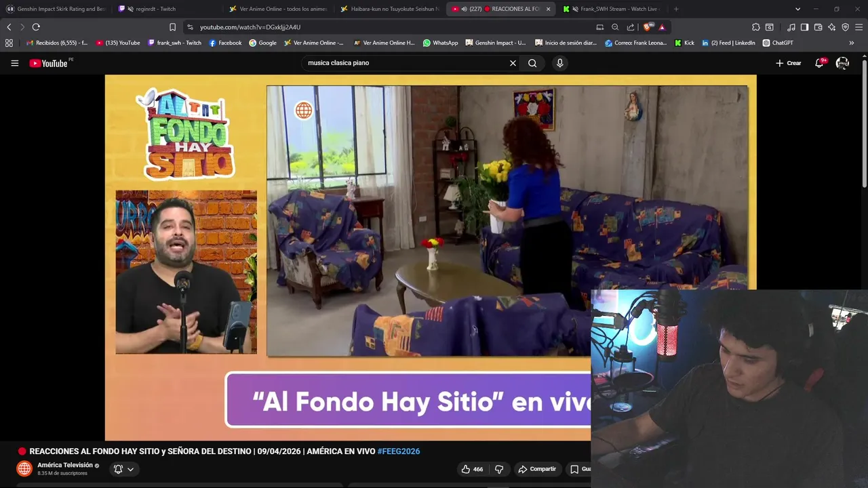The image size is (868, 488).
Task: Mute the audio on the REACCIONES tab
Action: click(x=465, y=9)
